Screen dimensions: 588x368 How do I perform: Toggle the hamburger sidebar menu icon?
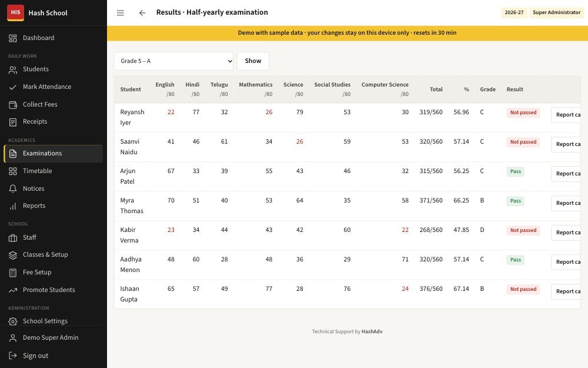tap(121, 13)
